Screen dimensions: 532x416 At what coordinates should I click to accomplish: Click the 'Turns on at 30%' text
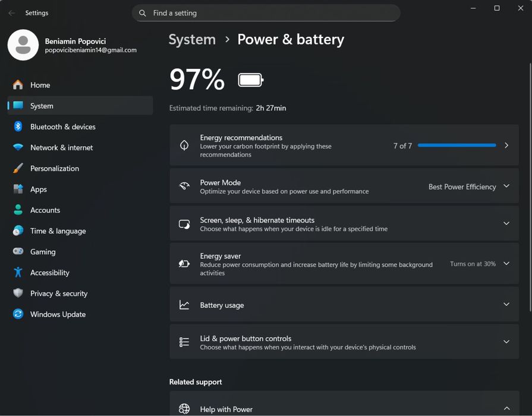pos(473,264)
